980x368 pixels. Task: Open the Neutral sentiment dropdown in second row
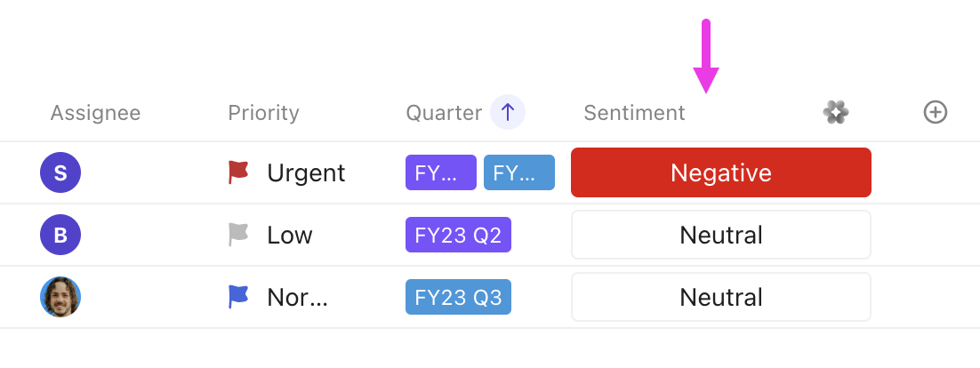(720, 235)
